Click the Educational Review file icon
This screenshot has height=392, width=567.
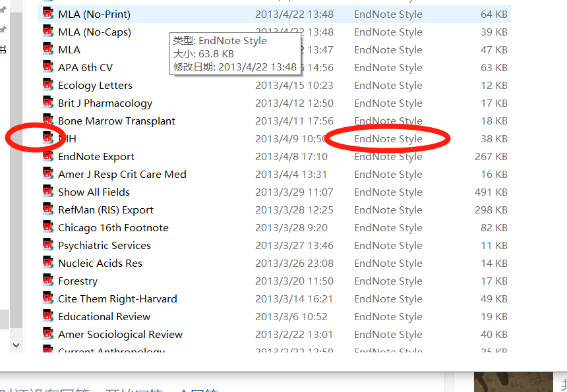click(x=48, y=316)
